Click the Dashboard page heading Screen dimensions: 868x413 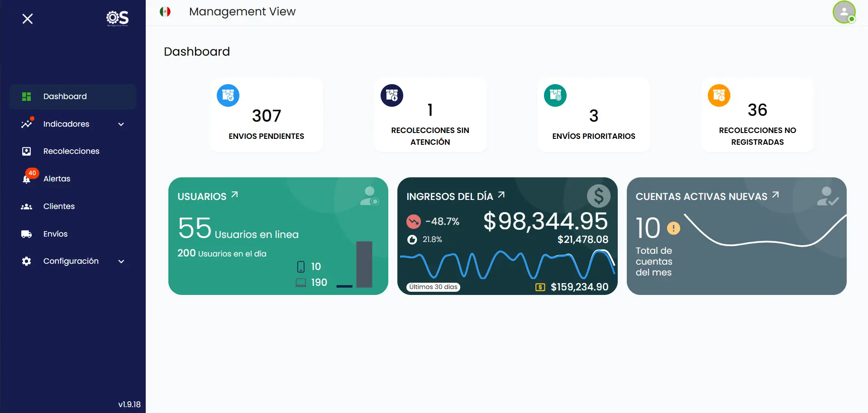coord(197,52)
